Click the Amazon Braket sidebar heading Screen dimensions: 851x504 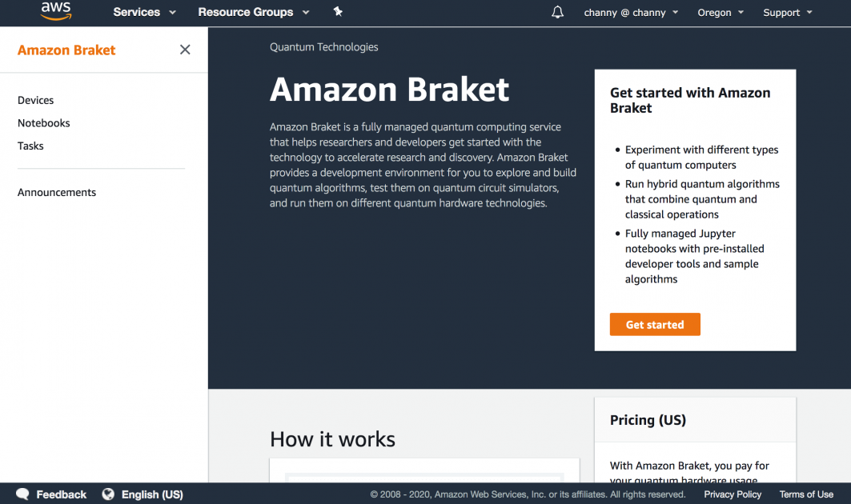(66, 50)
